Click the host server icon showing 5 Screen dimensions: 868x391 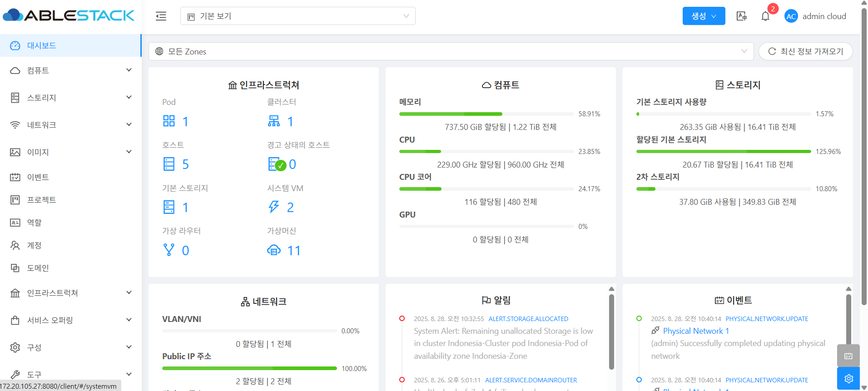pyautogui.click(x=169, y=164)
